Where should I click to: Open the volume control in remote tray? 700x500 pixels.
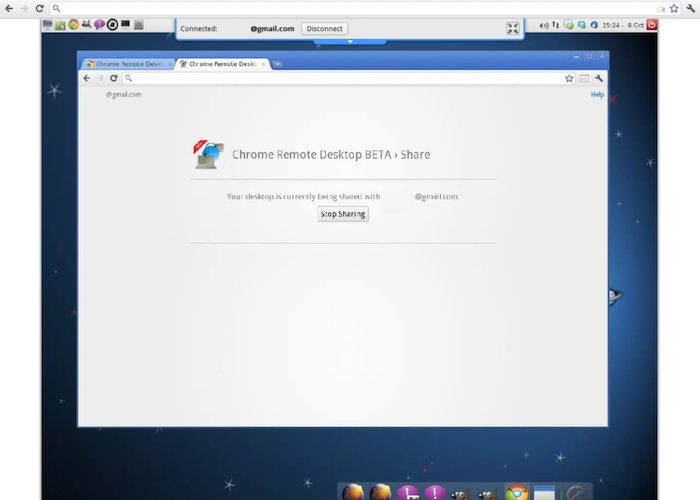(x=543, y=25)
